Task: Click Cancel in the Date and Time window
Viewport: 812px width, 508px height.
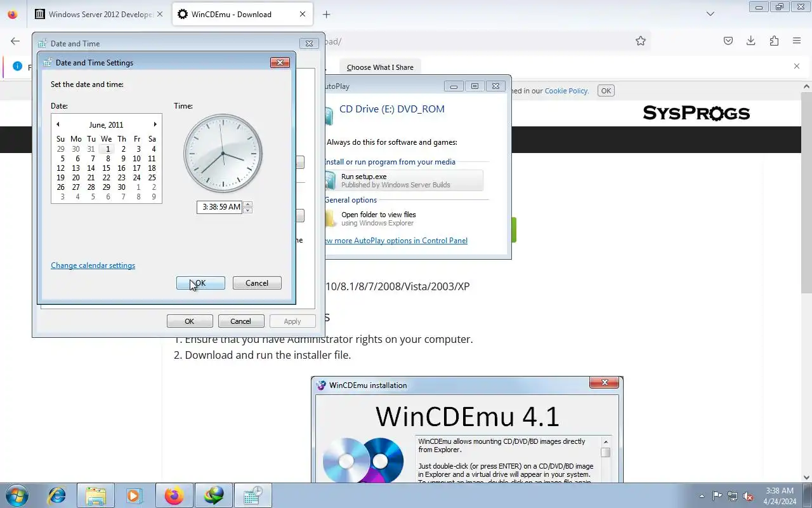Action: pos(241,321)
